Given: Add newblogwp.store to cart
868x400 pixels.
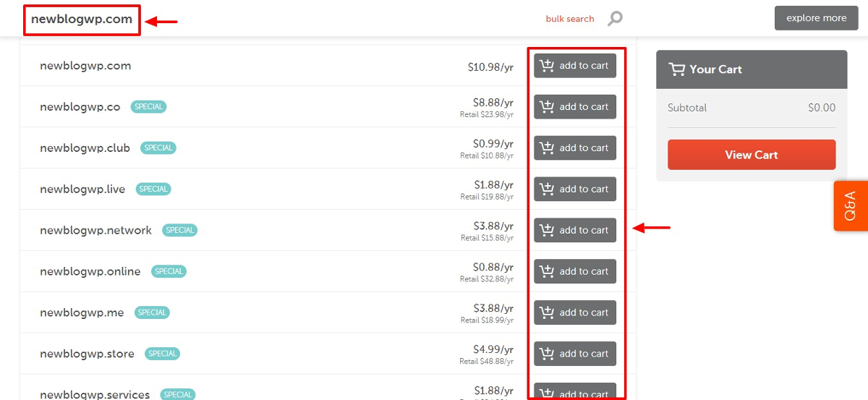Looking at the screenshot, I should click(575, 354).
